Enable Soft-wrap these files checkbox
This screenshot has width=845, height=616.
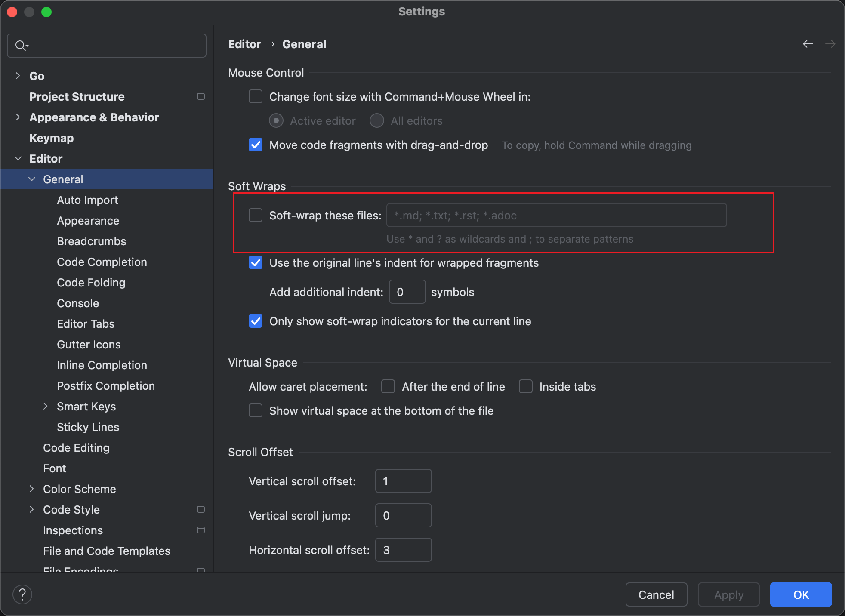[x=256, y=215]
